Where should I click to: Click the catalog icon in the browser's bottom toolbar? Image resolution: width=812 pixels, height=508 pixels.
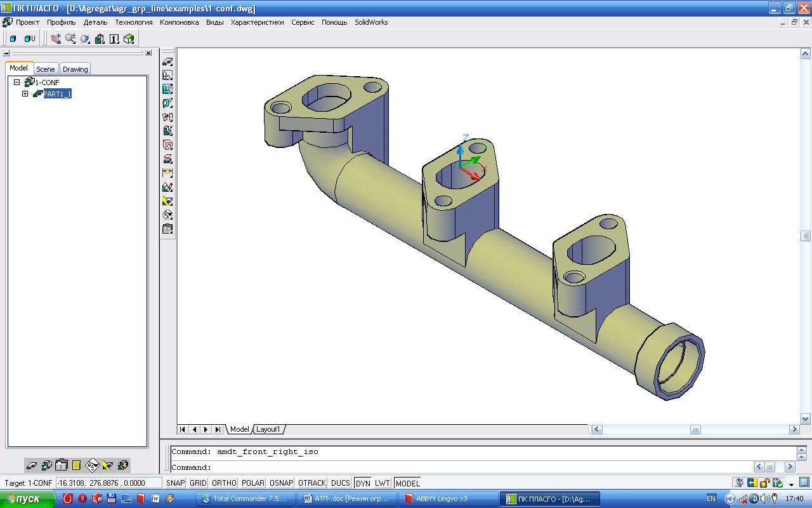coord(62,465)
